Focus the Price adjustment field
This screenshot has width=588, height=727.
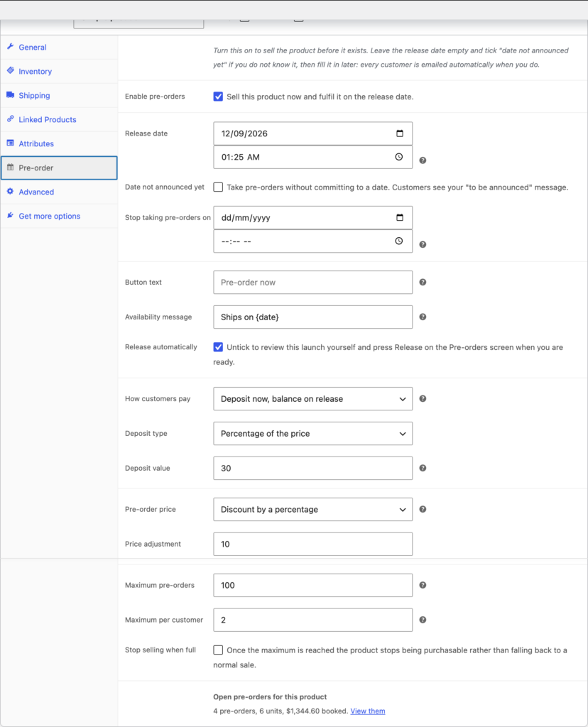[x=312, y=544]
